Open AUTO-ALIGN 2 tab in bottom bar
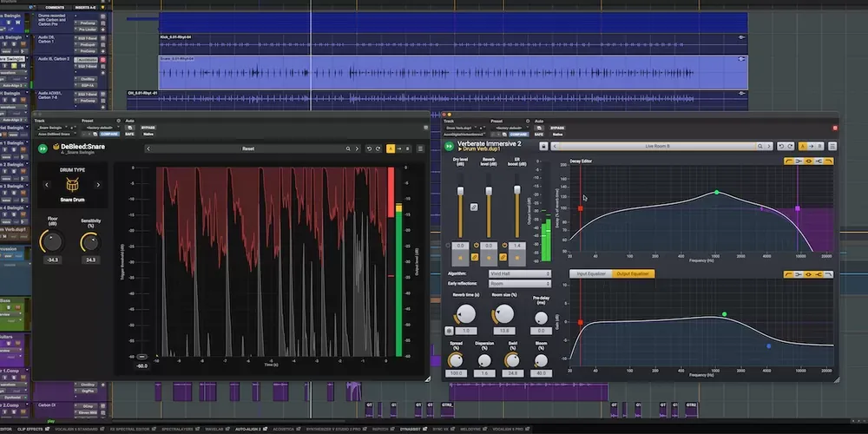The height and width of the screenshot is (434, 868). point(248,429)
